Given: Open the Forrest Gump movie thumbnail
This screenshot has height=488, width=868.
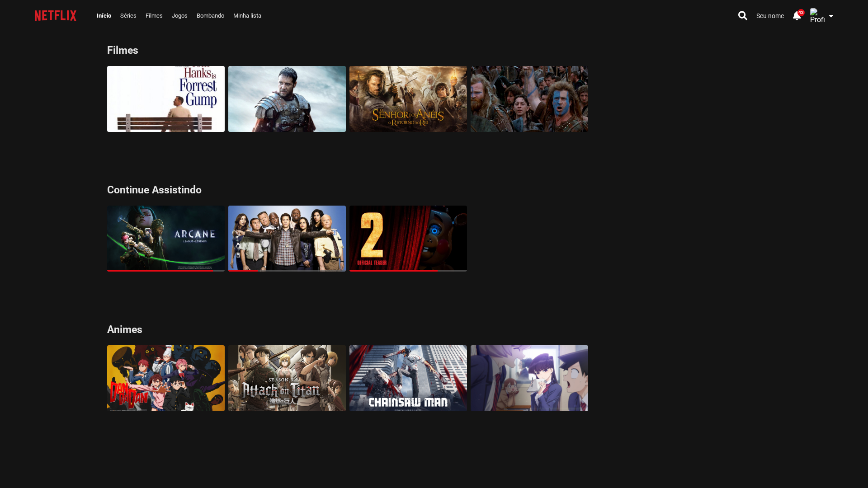Looking at the screenshot, I should click(166, 99).
